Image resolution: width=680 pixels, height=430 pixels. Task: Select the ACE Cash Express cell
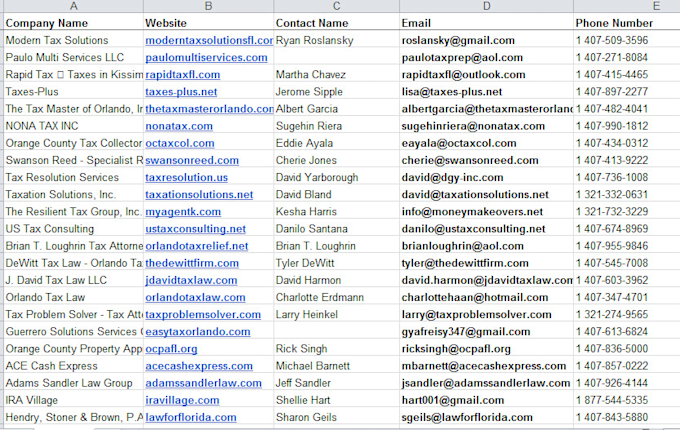coord(74,366)
